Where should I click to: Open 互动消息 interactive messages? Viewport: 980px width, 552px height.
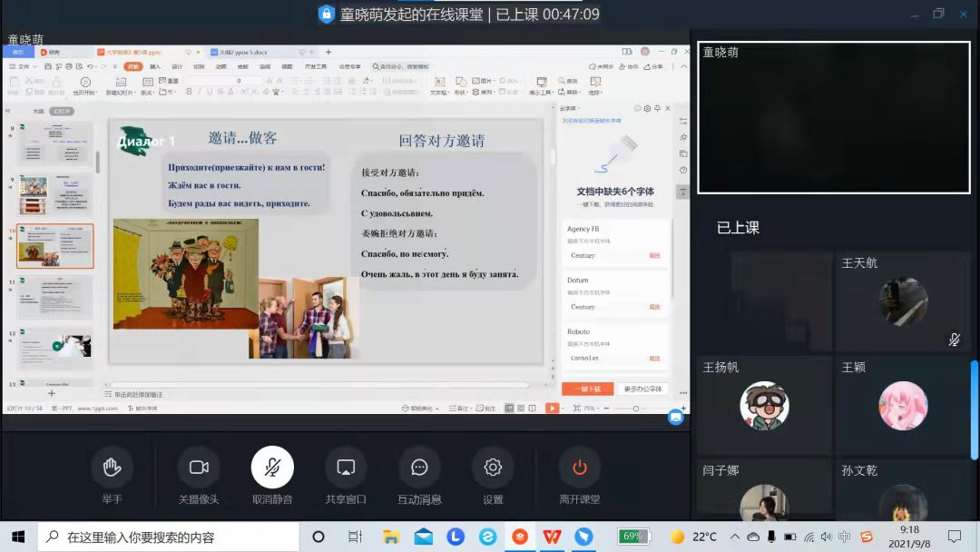tap(419, 468)
